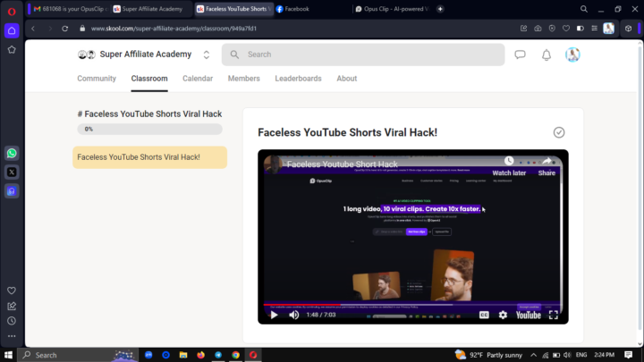
Task: Open Skool profile avatar menu
Action: coord(572,55)
